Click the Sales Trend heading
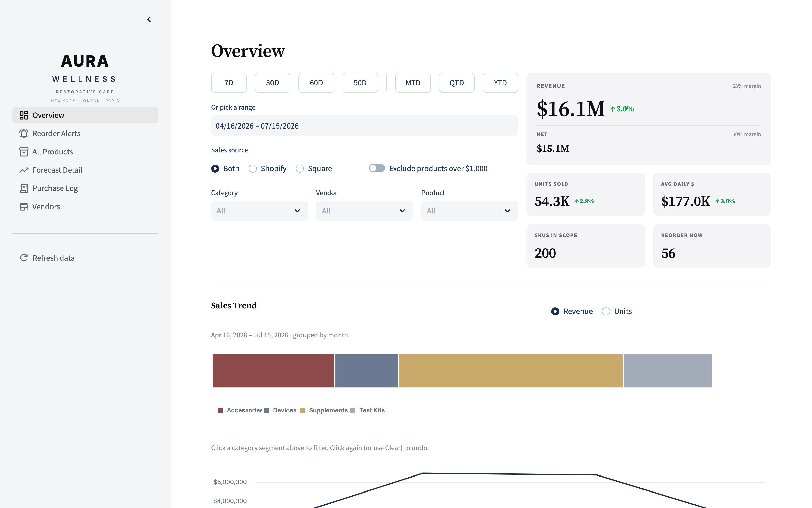Screen dimensions: 812x508 coord(234,305)
